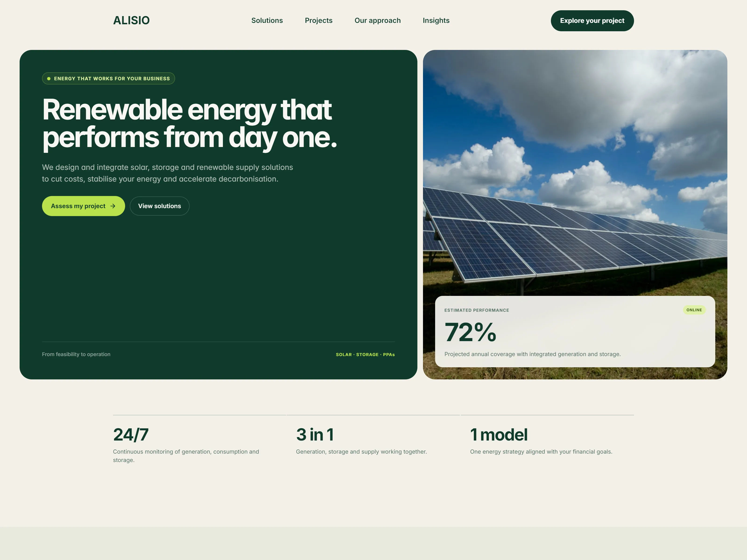Click the Assess my project button
This screenshot has height=560, width=747.
click(83, 206)
